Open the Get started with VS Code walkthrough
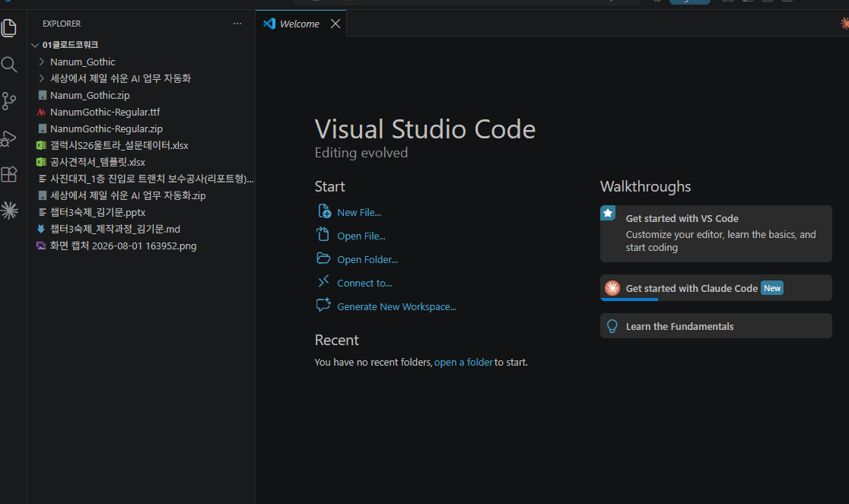Viewport: 849px width, 504px height. coord(716,233)
